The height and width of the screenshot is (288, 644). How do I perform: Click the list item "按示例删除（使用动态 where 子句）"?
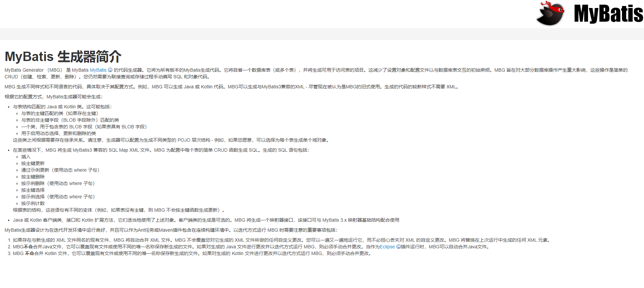pos(59,183)
